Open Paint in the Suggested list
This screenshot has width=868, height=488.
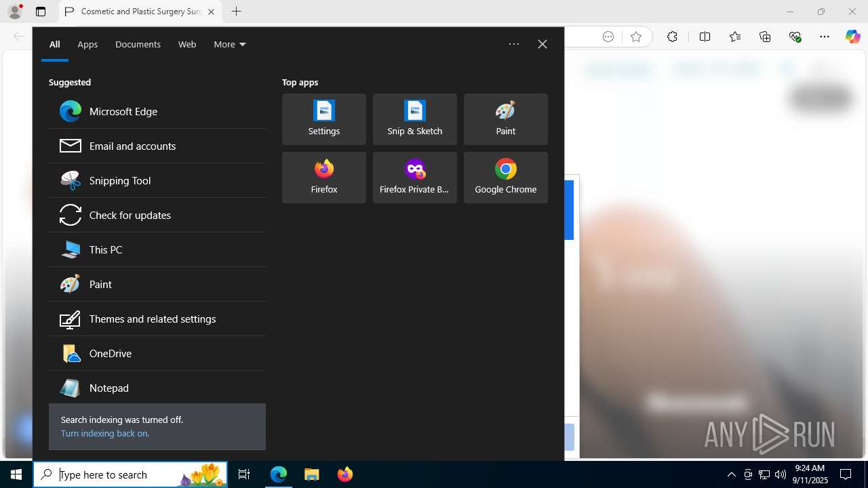coord(157,284)
